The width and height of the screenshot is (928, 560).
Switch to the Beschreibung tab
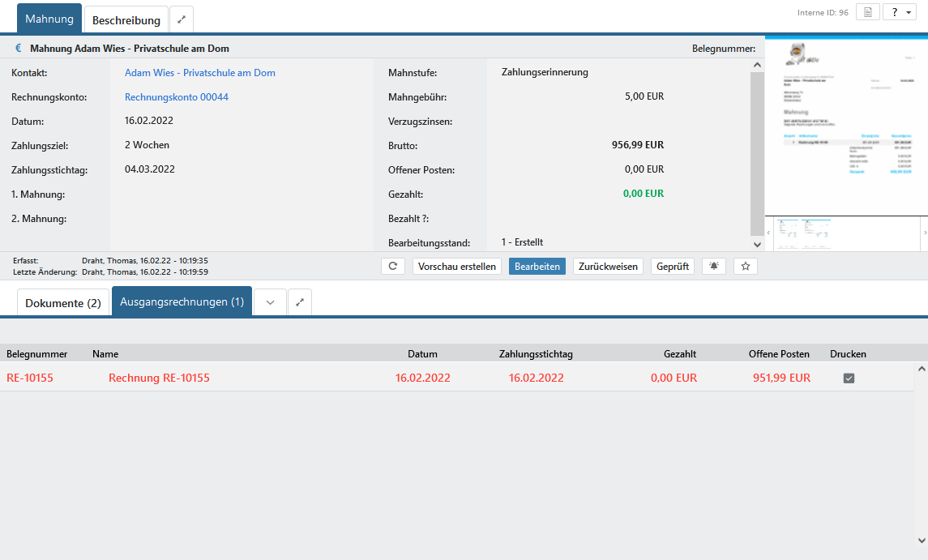(126, 19)
